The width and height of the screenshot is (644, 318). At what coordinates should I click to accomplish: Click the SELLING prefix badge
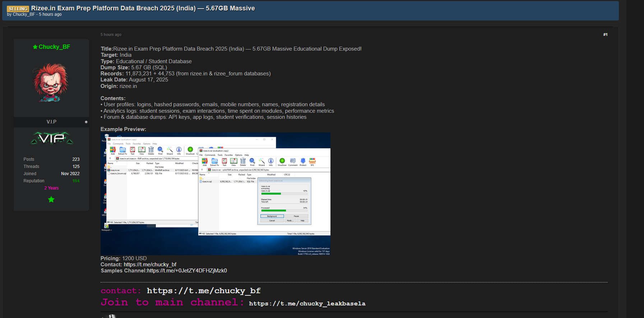18,9
